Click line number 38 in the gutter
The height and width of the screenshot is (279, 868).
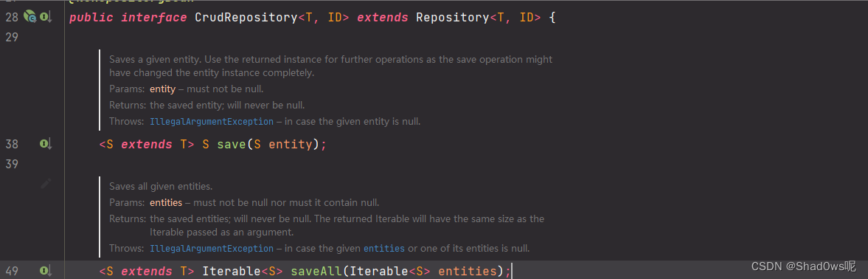[x=12, y=144]
